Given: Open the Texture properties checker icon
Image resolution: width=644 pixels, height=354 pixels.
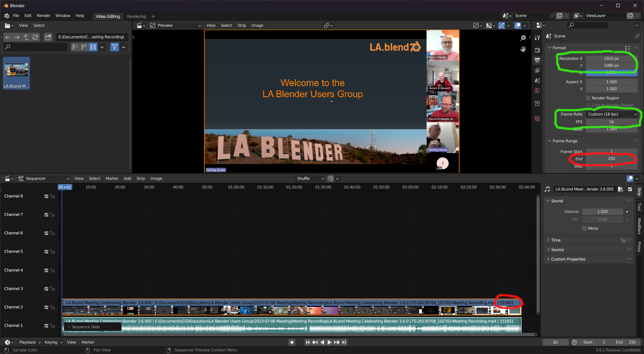Looking at the screenshot, I should point(537,119).
